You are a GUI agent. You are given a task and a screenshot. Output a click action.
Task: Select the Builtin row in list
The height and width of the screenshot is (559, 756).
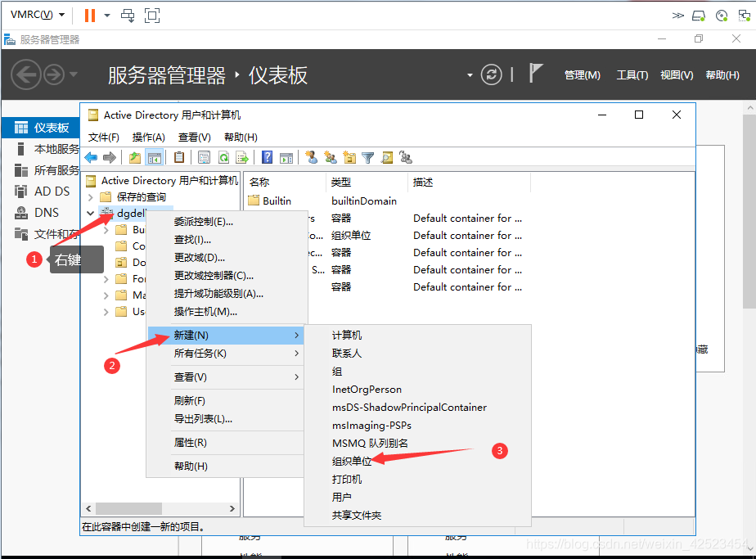(389, 201)
